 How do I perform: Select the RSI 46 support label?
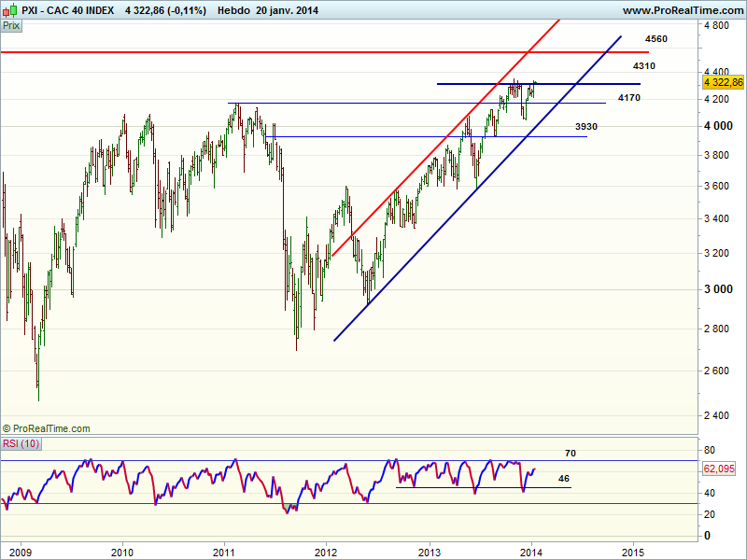pos(563,479)
